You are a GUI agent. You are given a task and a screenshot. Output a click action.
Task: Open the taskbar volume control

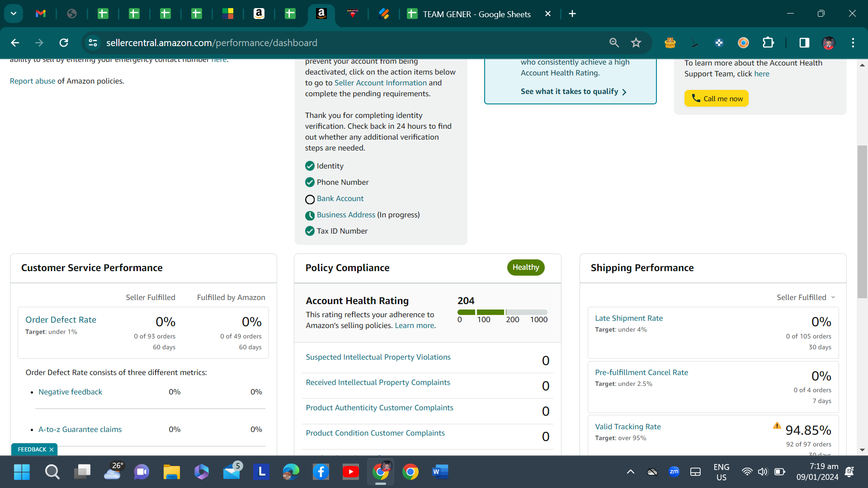click(x=763, y=472)
